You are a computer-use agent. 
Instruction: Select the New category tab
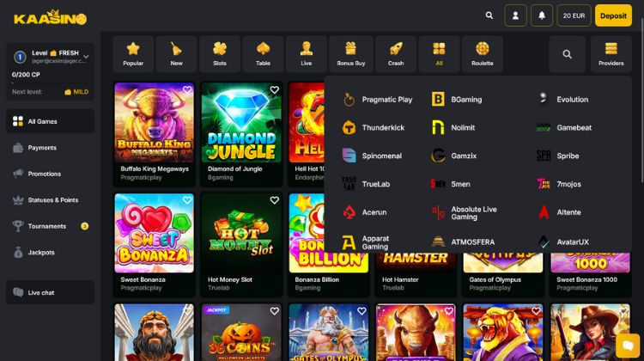pyautogui.click(x=177, y=54)
